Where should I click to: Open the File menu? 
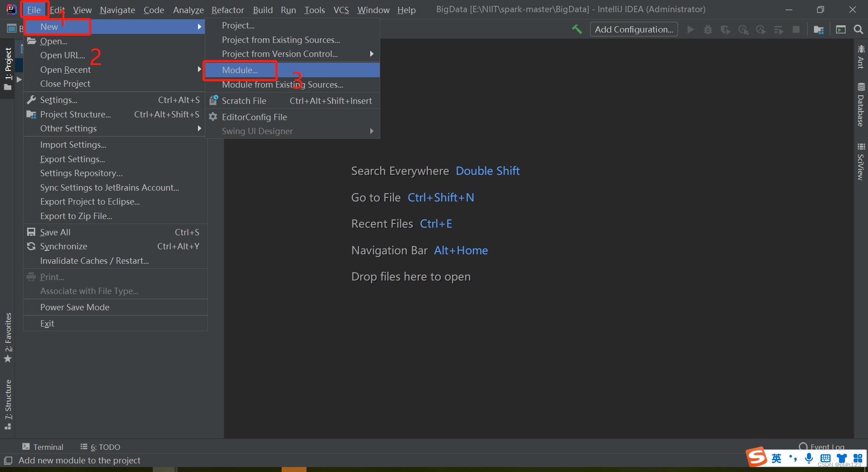pyautogui.click(x=34, y=10)
